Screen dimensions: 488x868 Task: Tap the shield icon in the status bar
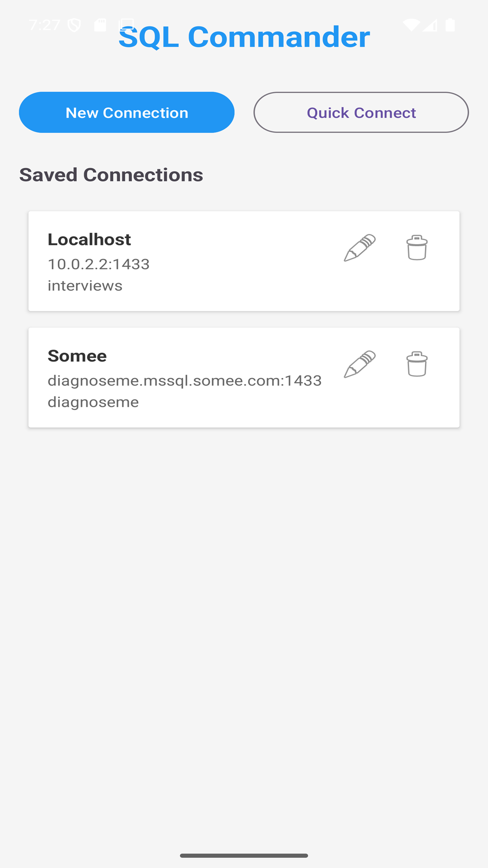(x=74, y=25)
